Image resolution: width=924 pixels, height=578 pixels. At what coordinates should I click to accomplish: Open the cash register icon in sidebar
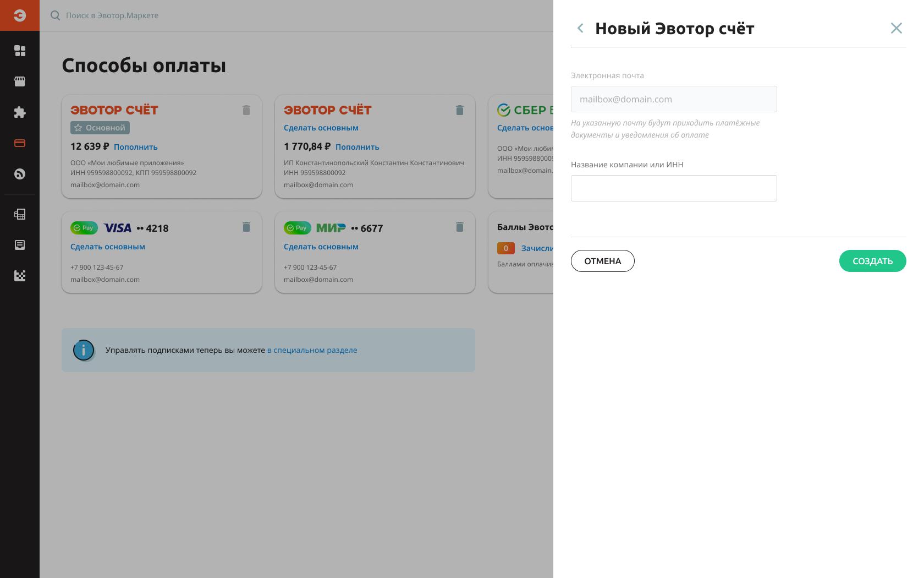point(20,214)
